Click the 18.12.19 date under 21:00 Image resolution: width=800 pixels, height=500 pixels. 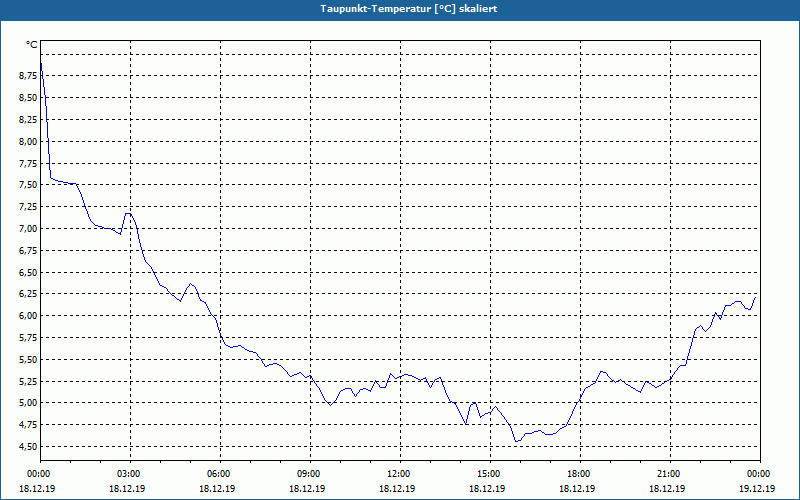[667, 488]
